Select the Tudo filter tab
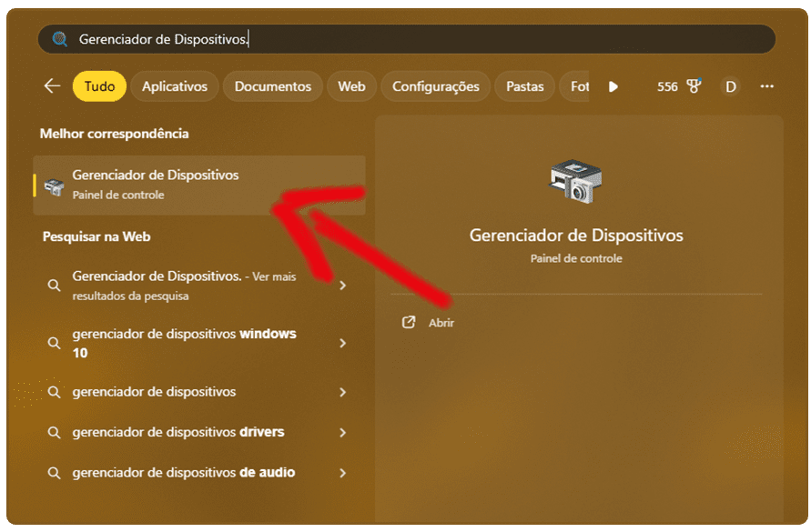811x532 pixels. [x=99, y=86]
